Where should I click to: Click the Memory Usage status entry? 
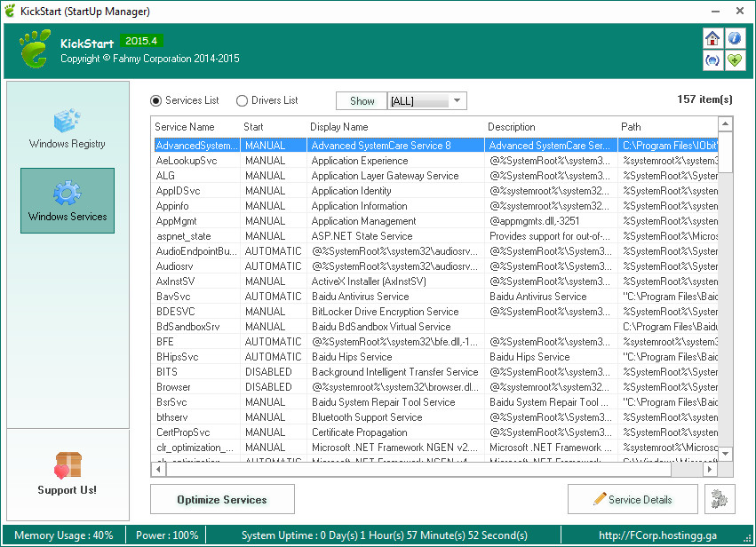click(x=64, y=535)
